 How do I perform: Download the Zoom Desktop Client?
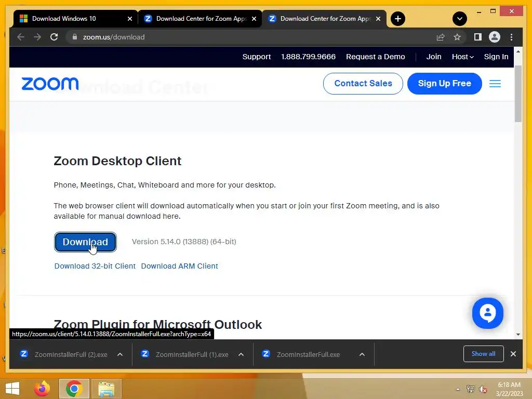[x=85, y=242]
